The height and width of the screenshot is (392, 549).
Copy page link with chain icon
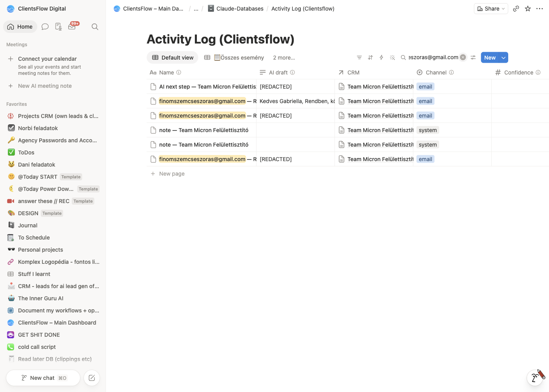coord(516,9)
